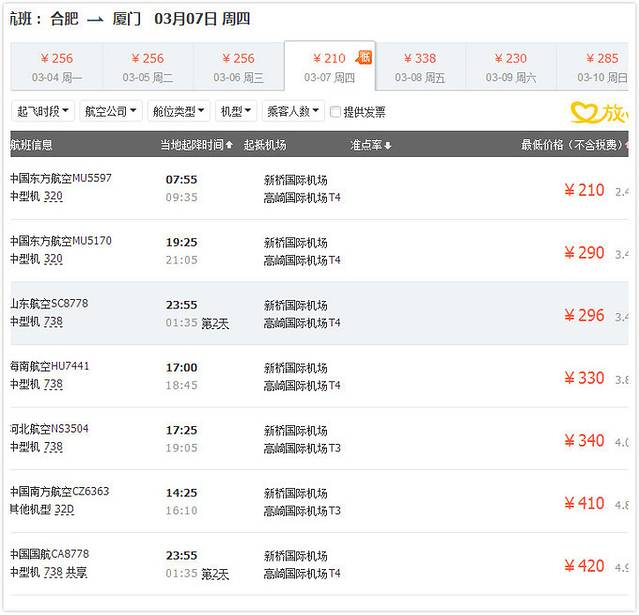Expand the 机型 aircraft type dropdown
Viewport: 639px width, 615px height.
tap(236, 112)
